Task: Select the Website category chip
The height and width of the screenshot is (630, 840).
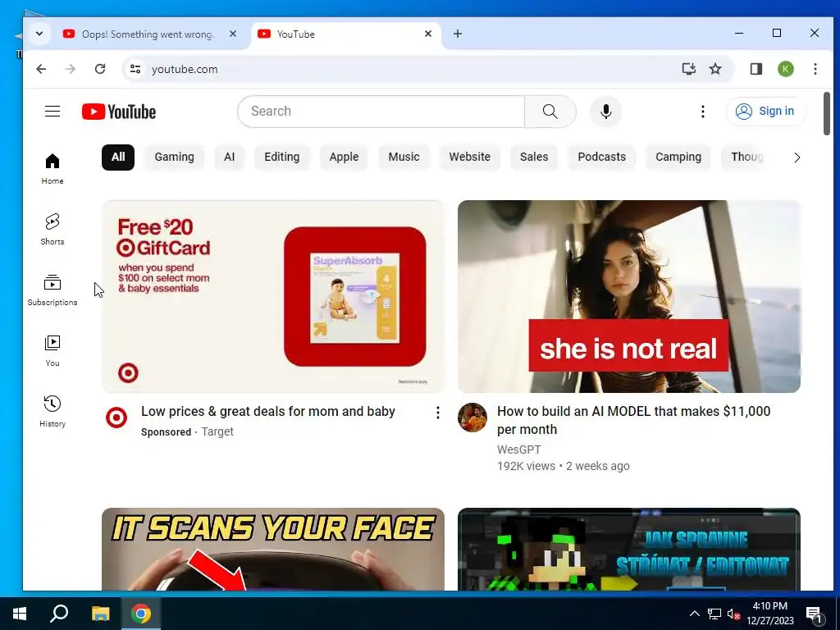Action: pyautogui.click(x=470, y=157)
